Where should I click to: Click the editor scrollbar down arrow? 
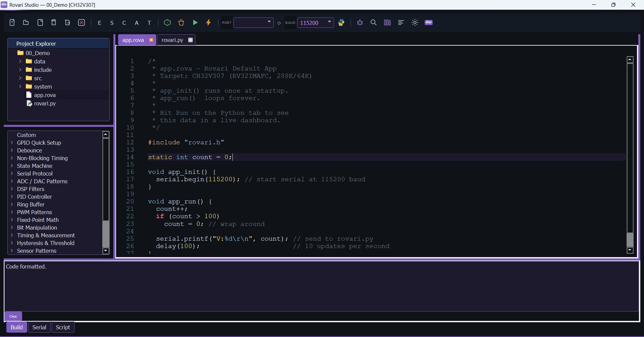coord(630,250)
